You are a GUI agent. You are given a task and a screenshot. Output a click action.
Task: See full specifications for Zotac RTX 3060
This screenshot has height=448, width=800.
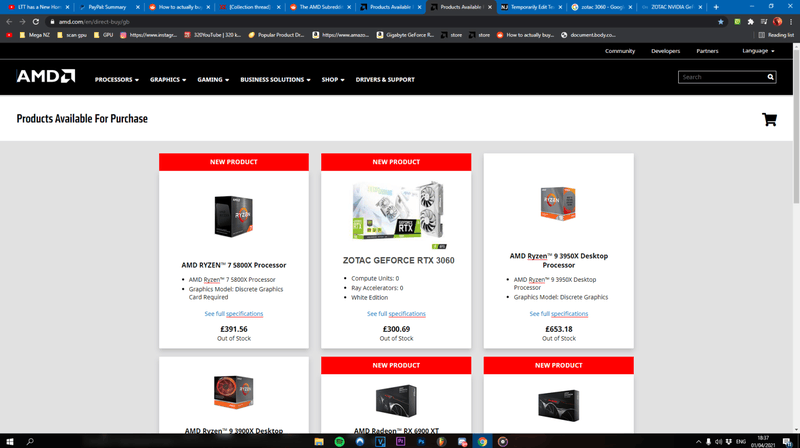[396, 314]
